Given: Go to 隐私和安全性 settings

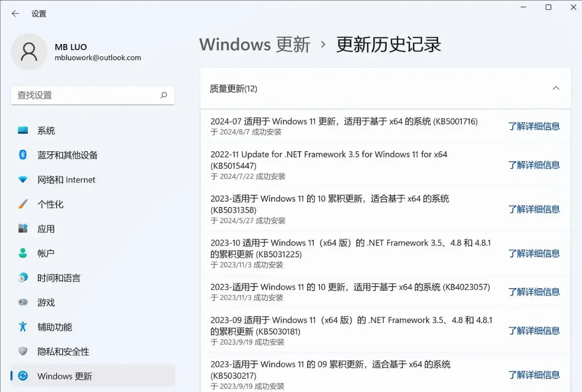Looking at the screenshot, I should pyautogui.click(x=93, y=351).
